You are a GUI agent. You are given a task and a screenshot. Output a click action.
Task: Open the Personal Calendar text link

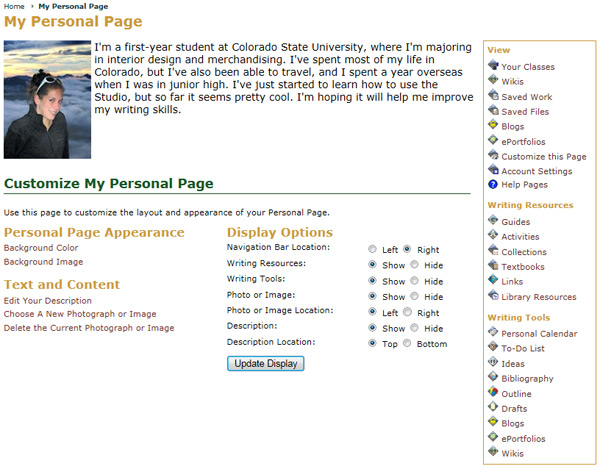(x=539, y=334)
